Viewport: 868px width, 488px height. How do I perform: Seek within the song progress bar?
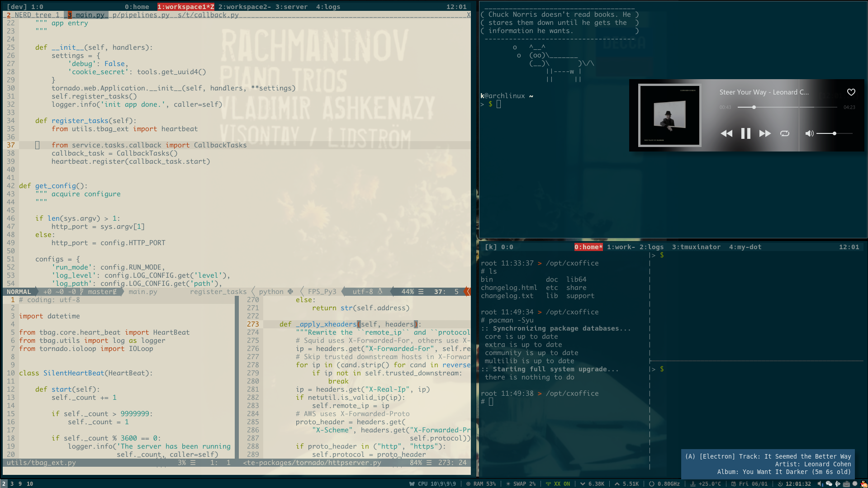point(787,107)
